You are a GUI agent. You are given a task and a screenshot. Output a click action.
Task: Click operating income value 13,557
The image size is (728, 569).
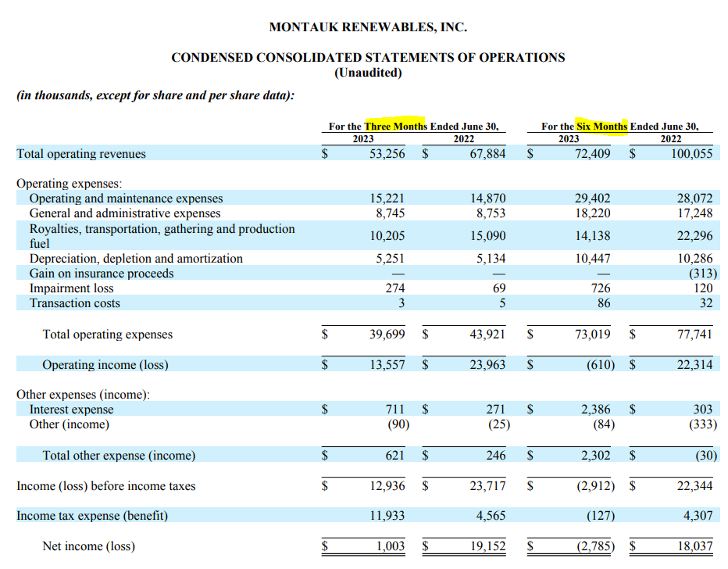(x=387, y=365)
